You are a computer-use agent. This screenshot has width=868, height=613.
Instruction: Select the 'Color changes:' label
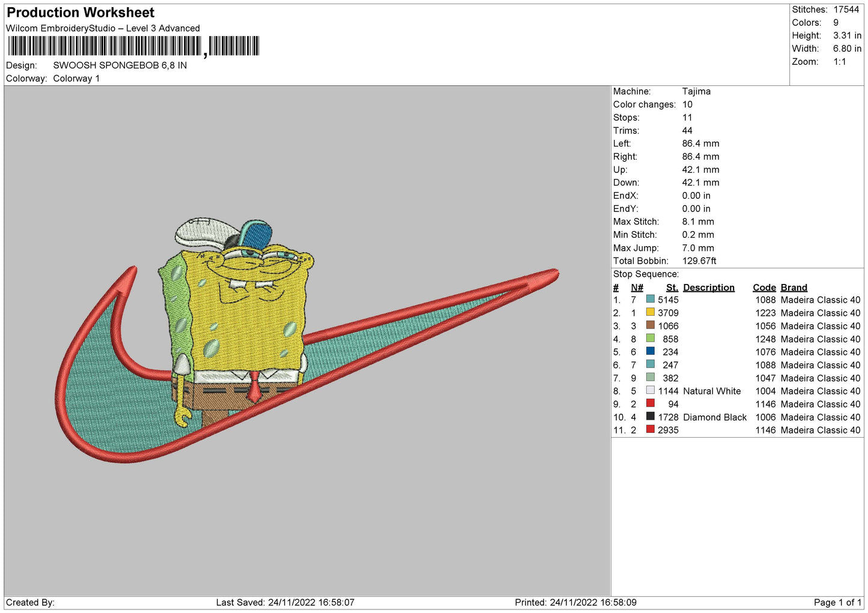644,104
